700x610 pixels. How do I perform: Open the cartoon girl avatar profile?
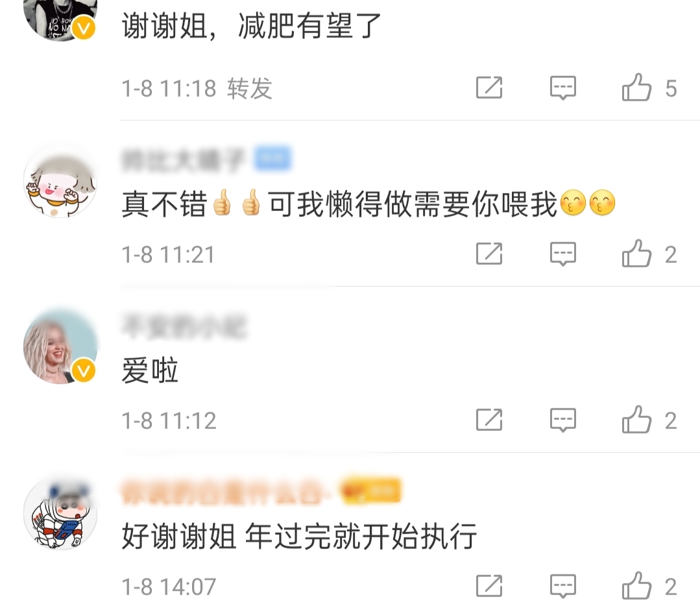(x=60, y=181)
